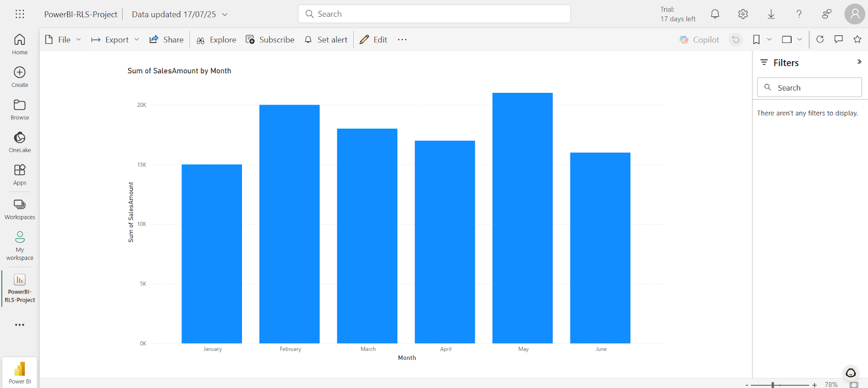Click the Filters pane Search field

[809, 87]
